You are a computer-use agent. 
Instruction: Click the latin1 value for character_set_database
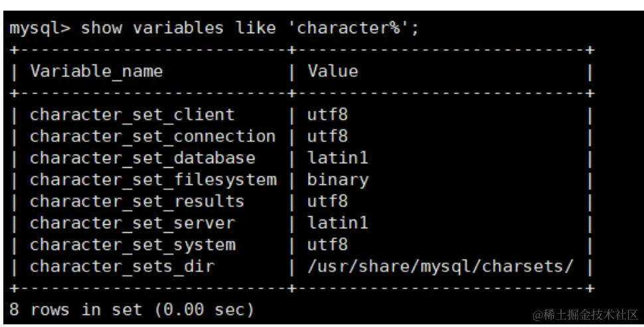(337, 158)
